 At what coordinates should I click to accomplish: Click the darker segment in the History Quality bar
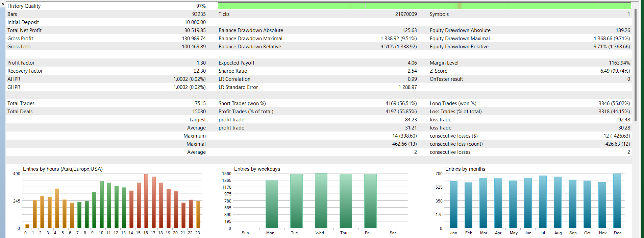coord(459,6)
